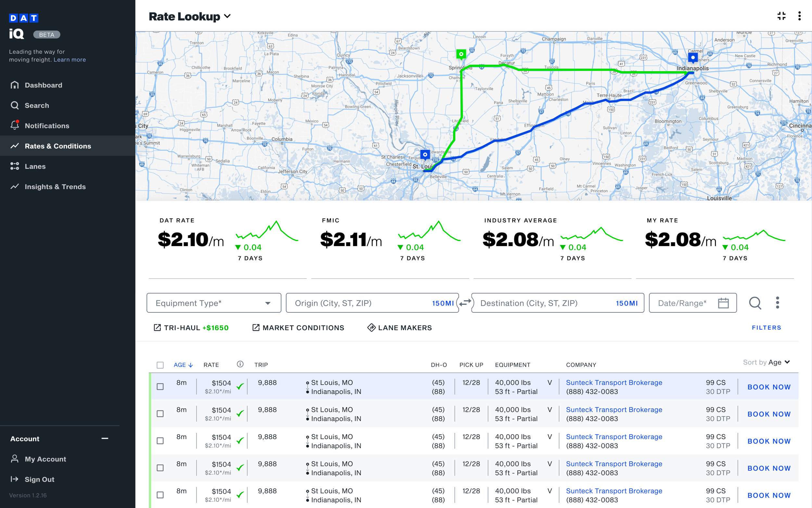This screenshot has height=508, width=812.
Task: Open calendar icon in Date/Range field
Action: (723, 303)
